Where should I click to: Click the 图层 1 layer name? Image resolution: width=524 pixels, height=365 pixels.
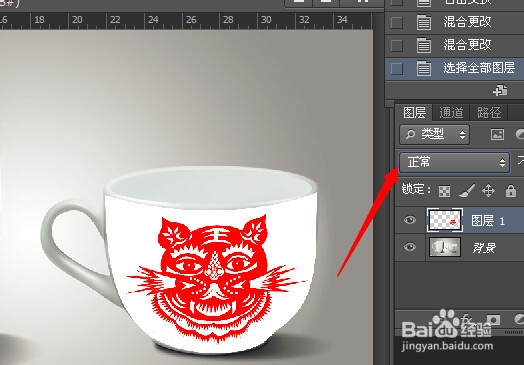(488, 221)
